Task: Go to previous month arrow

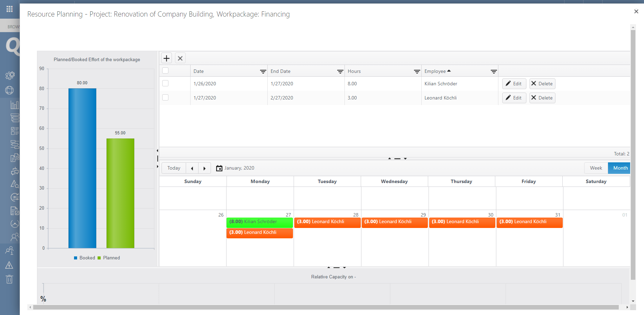Action: (192, 168)
